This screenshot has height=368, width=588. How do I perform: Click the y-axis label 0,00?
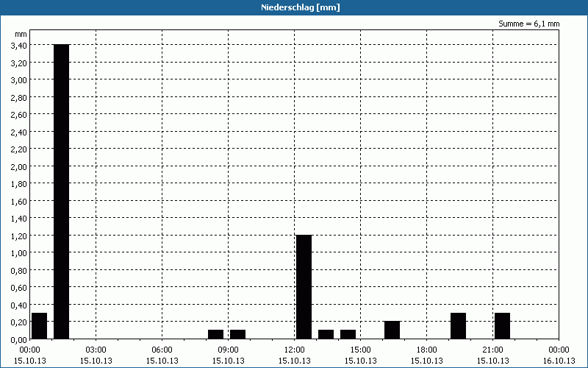click(x=19, y=339)
